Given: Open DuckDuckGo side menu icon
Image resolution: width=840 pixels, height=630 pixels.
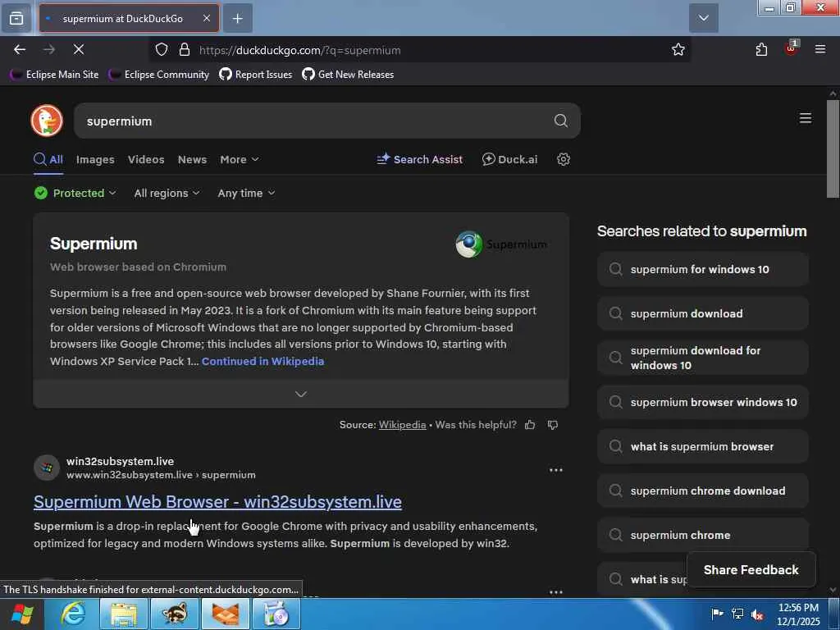Looking at the screenshot, I should coord(806,118).
